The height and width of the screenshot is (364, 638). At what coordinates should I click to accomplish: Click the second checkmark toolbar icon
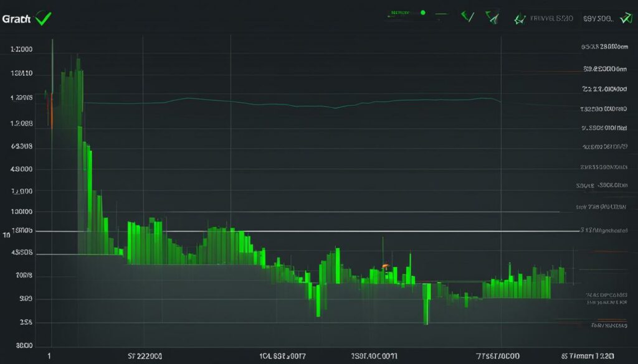(x=492, y=17)
